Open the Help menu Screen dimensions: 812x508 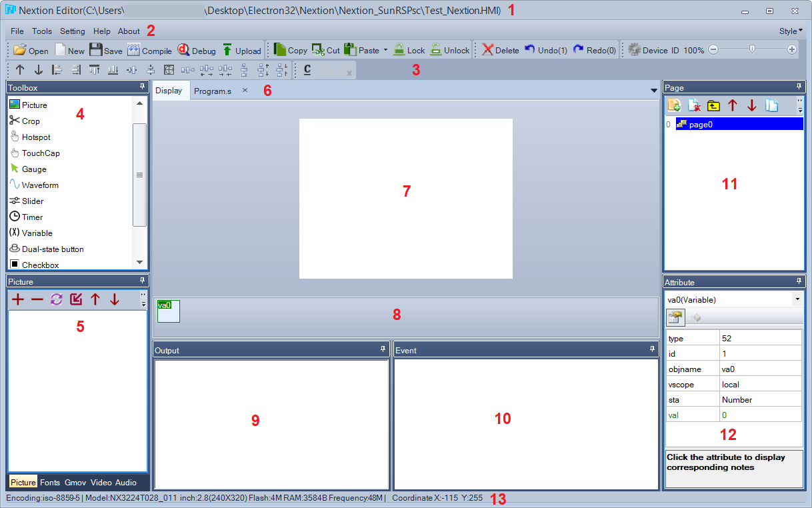(102, 31)
